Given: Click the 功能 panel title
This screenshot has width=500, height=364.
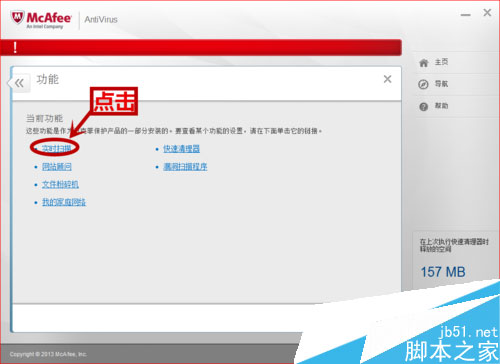Looking at the screenshot, I should click(48, 79).
